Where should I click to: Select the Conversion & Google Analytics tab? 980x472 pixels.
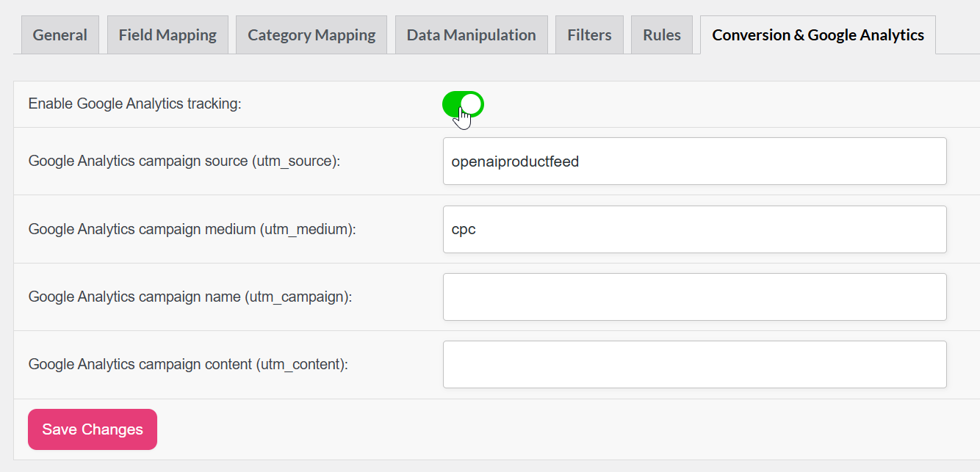(818, 35)
